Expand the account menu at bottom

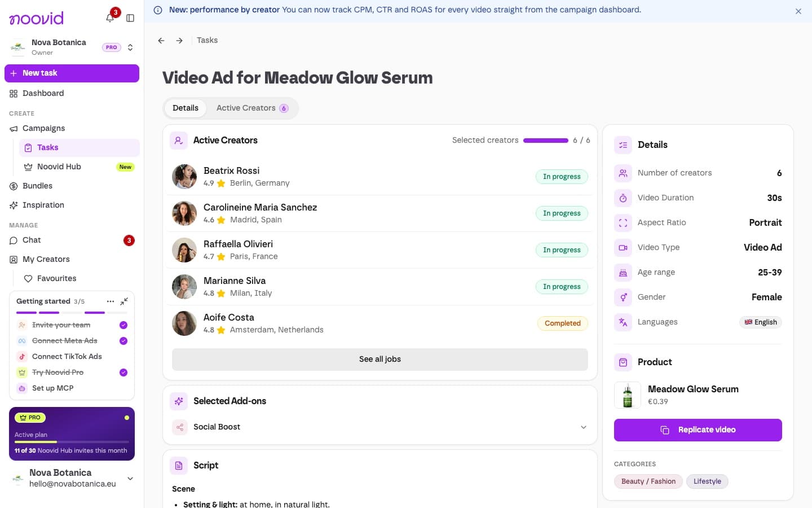coord(130,479)
